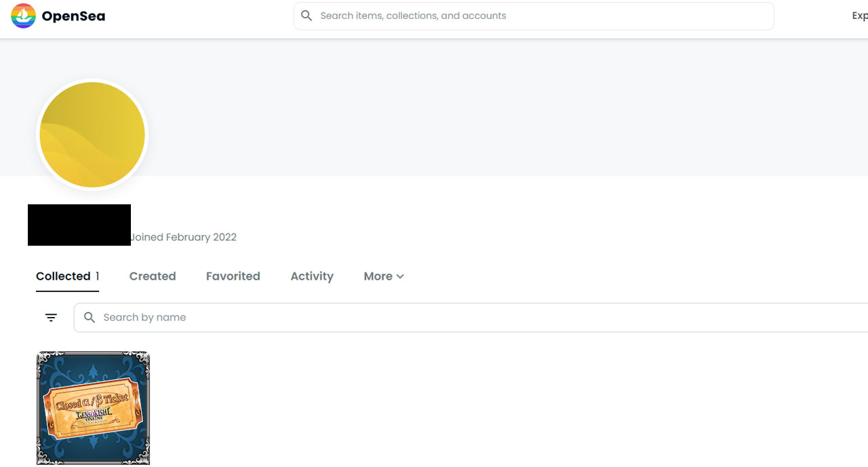The image size is (868, 467).
Task: Open the Favorited tab
Action: click(x=233, y=276)
